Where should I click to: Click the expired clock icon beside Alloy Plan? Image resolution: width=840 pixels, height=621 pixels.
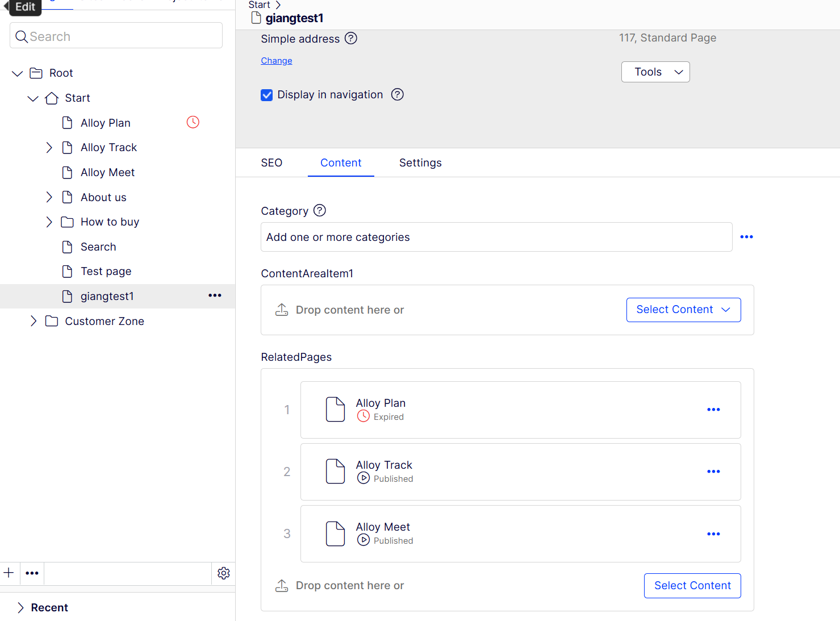193,122
